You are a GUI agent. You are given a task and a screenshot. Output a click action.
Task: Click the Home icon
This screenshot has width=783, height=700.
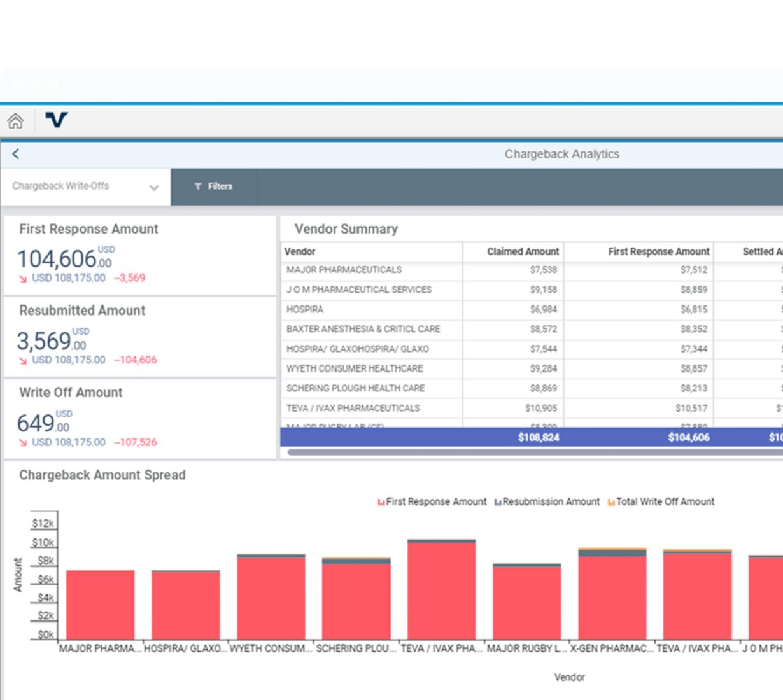pyautogui.click(x=15, y=120)
